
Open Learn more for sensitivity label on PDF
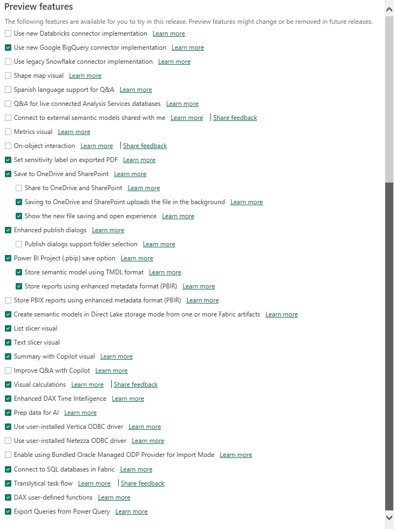click(139, 160)
